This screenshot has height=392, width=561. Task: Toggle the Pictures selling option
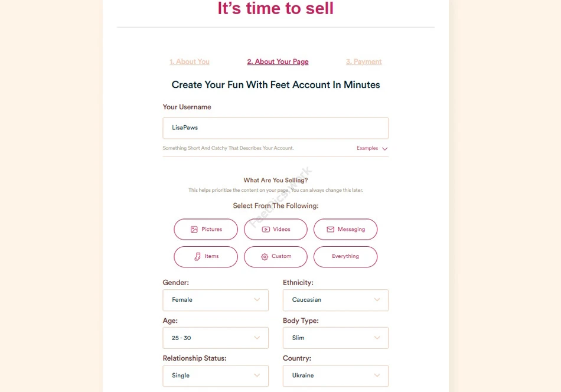[x=206, y=230]
